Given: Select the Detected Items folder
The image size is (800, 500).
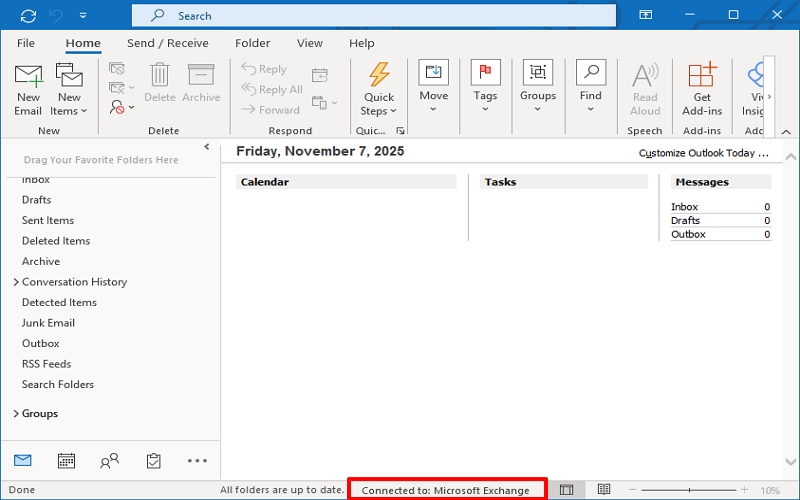Looking at the screenshot, I should pyautogui.click(x=59, y=303).
